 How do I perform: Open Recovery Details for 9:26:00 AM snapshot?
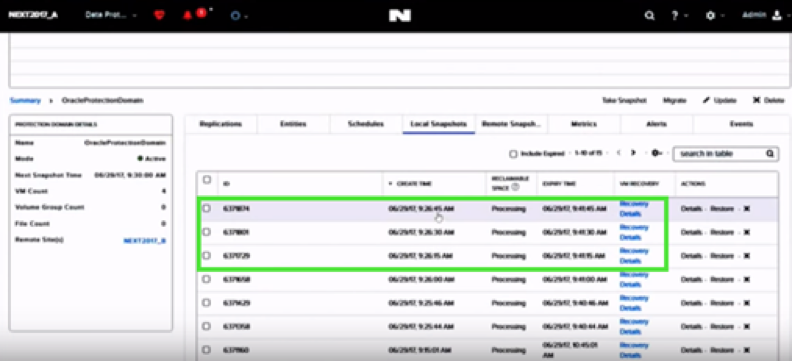[634, 279]
